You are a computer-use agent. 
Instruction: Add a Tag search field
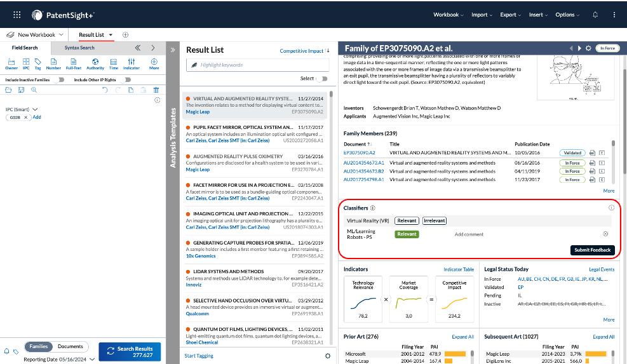(x=38, y=64)
